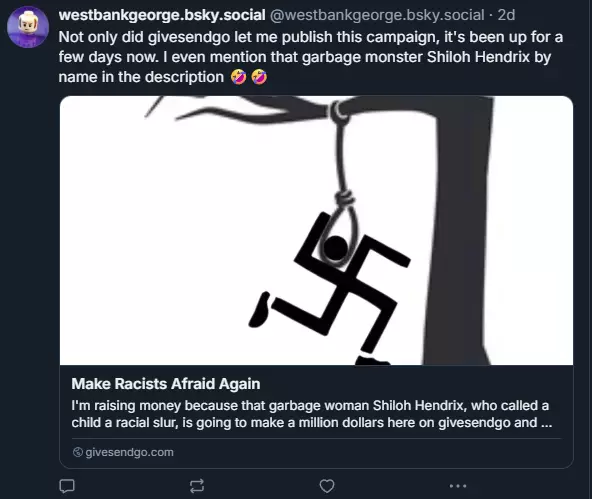Click the link card description about raising money
The width and height of the screenshot is (592, 499).
pyautogui.click(x=311, y=414)
